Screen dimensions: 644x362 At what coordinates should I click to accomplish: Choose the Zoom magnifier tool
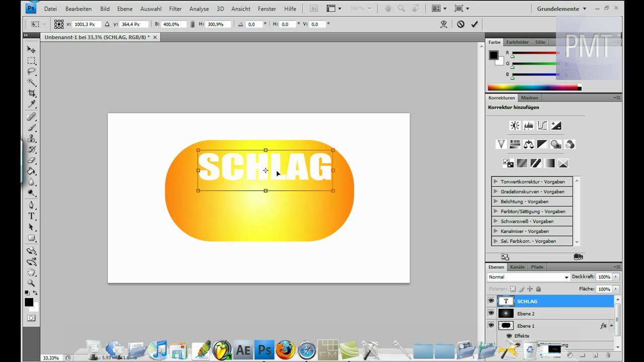coord(32,283)
